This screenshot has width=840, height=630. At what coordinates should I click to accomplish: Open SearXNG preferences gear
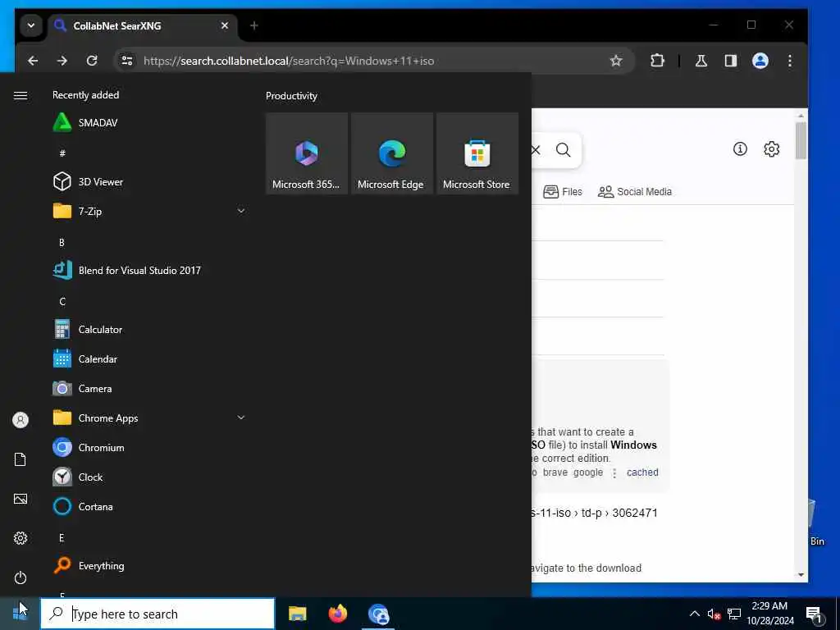(771, 149)
